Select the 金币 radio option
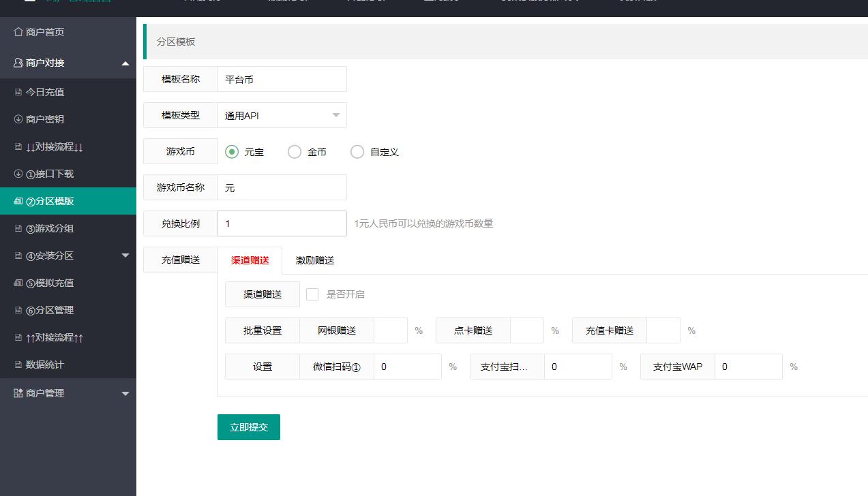The width and height of the screenshot is (868, 496). click(x=295, y=152)
